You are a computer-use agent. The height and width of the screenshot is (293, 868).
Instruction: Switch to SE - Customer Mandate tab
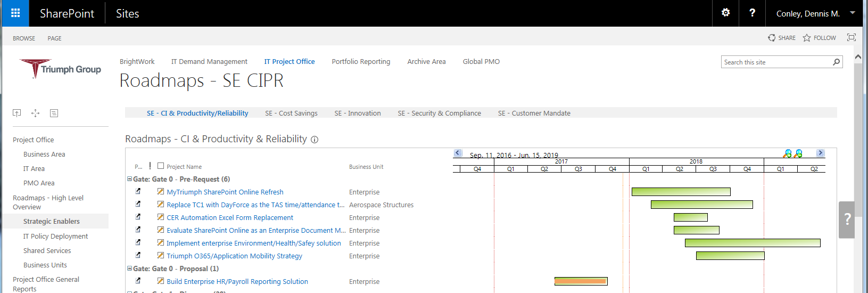tap(534, 113)
